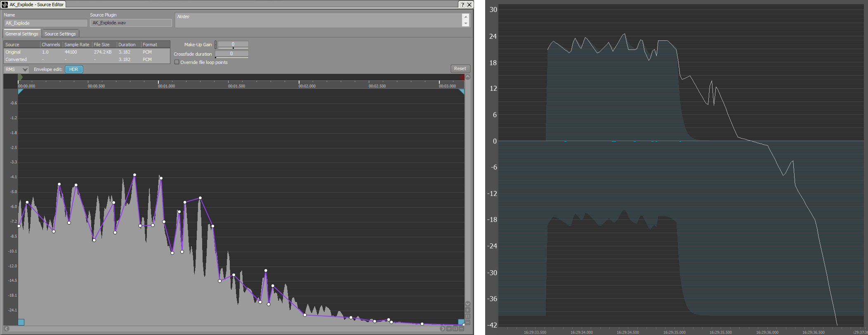Select the General Settings tab

(x=22, y=34)
